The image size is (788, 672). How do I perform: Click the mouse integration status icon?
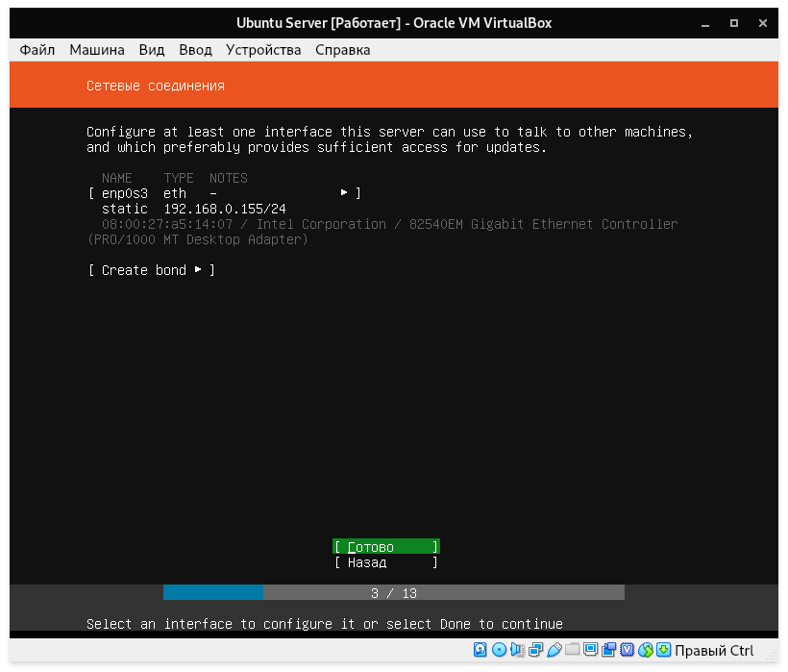point(645,650)
